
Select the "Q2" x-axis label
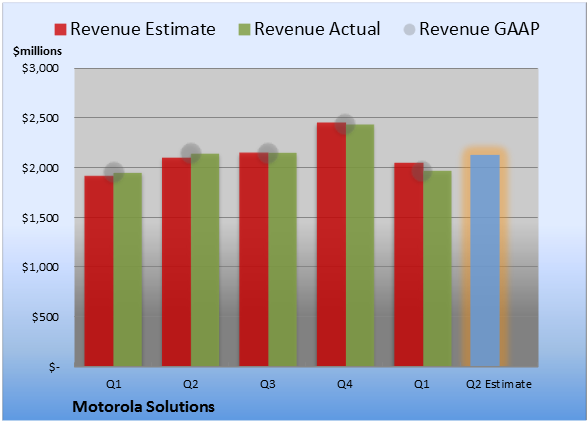coord(190,384)
